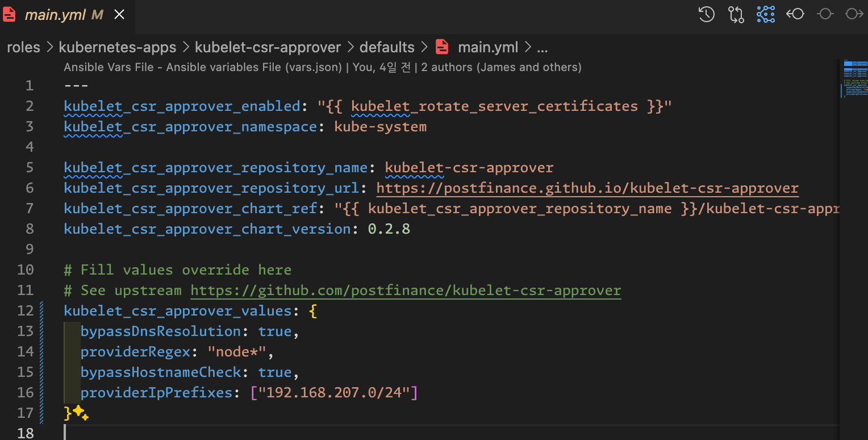The image size is (868, 440).
Task: Select the roles breadcrumb segment
Action: [x=23, y=47]
